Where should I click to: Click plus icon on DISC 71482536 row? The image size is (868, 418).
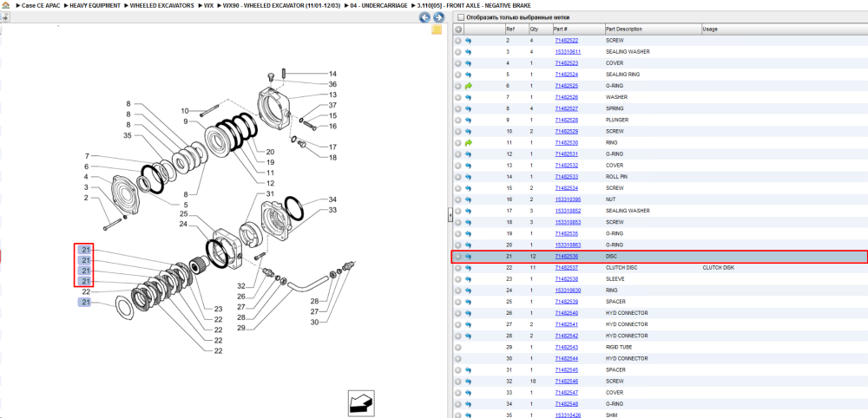click(457, 257)
